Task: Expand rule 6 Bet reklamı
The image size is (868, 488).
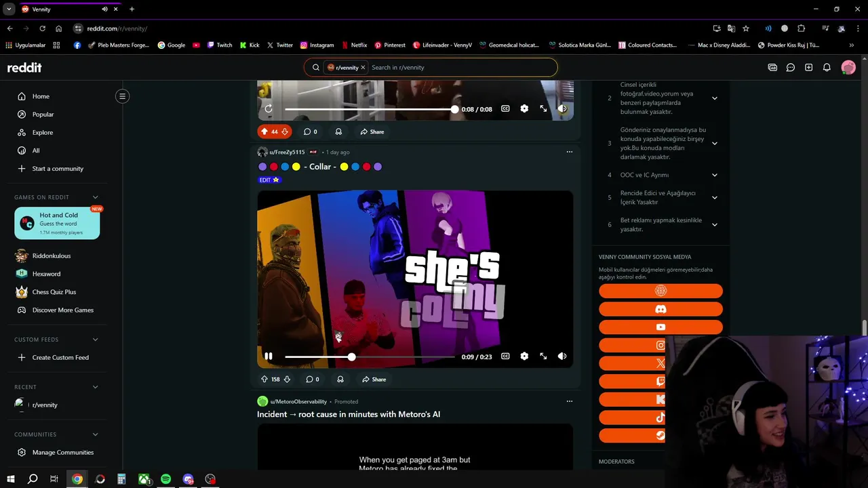Action: click(x=715, y=224)
